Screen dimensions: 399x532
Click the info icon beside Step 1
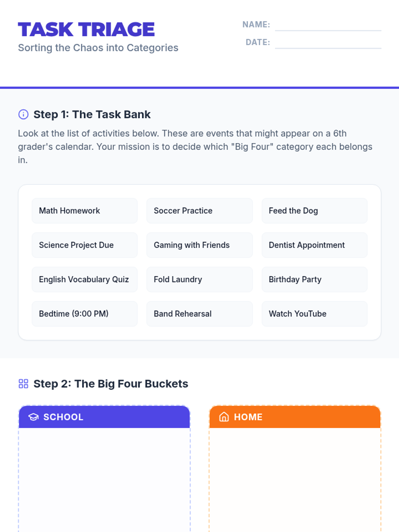coord(23,114)
